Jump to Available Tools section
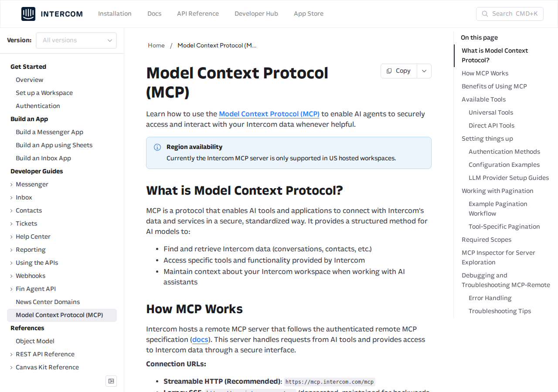Viewport: 558px width, 392px height. [x=483, y=99]
